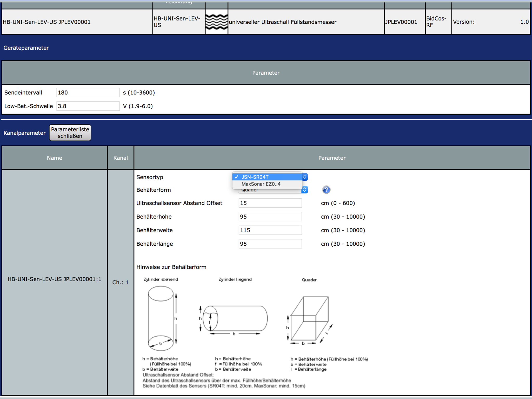
Task: Click the JPLEV00001 serial number cell
Action: pyautogui.click(x=401, y=22)
